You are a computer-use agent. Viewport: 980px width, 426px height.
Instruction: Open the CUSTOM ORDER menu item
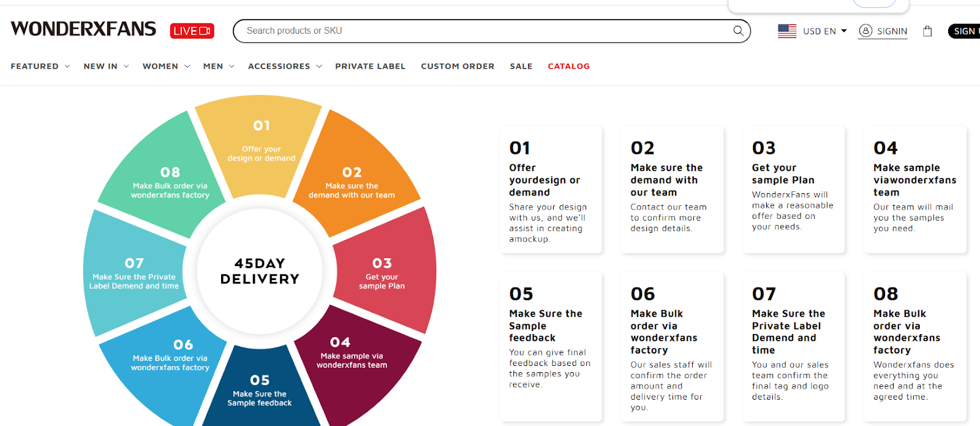coord(458,66)
